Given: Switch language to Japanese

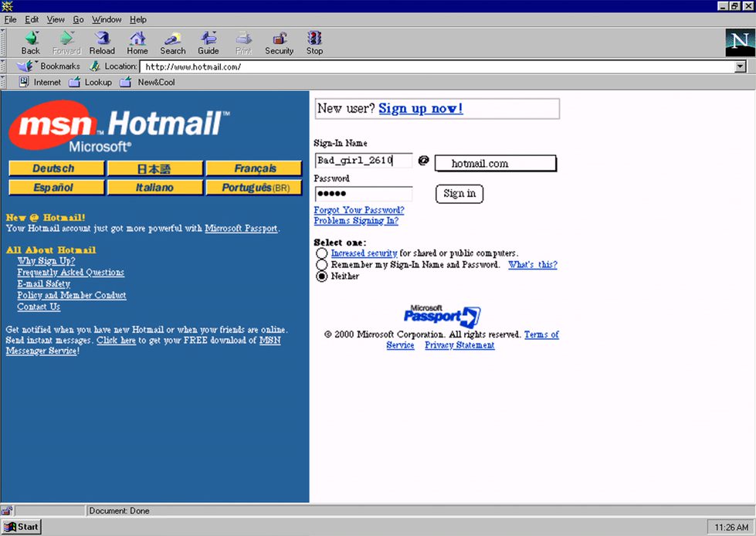Looking at the screenshot, I should pos(154,168).
